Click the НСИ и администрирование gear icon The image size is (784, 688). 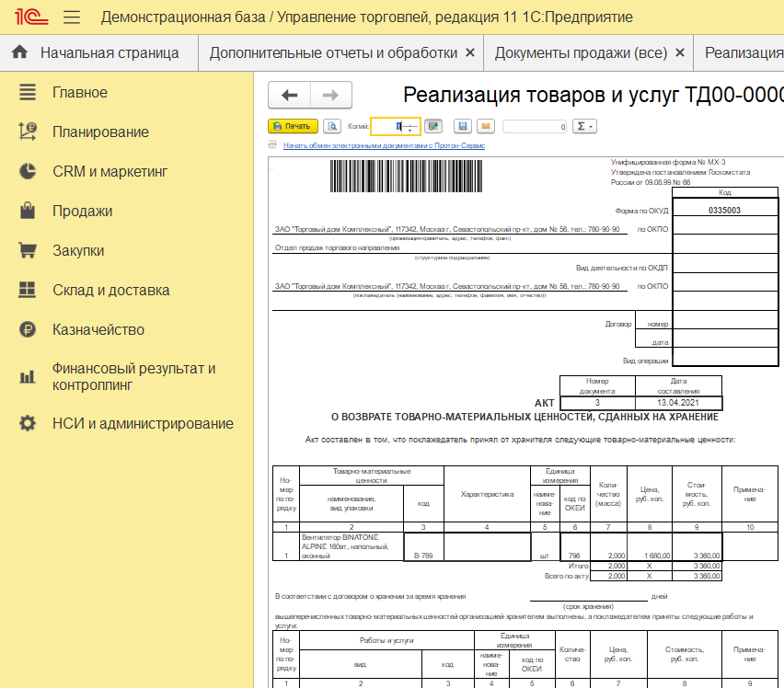pyautogui.click(x=28, y=423)
